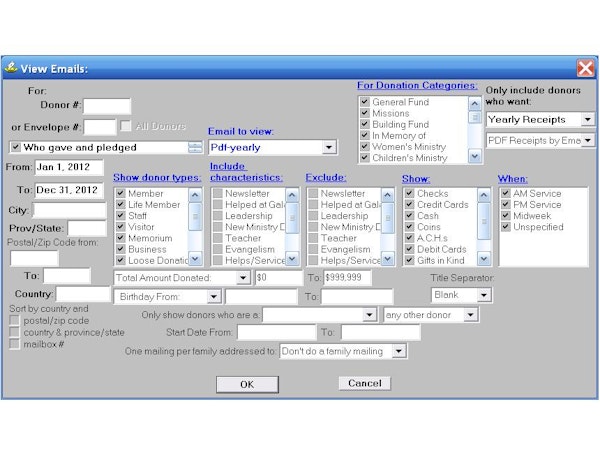The width and height of the screenshot is (600, 450).
Task: Click the OK button
Action: (x=247, y=384)
